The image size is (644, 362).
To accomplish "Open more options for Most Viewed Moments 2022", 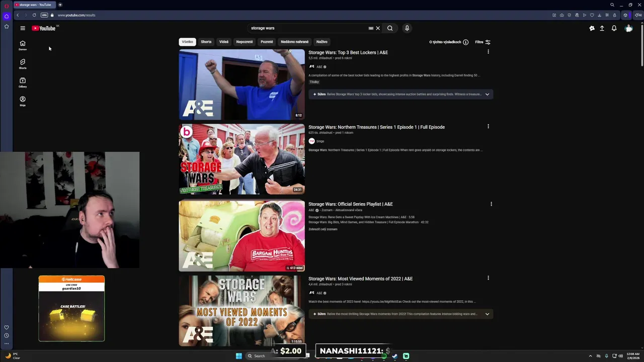I will 488,278.
